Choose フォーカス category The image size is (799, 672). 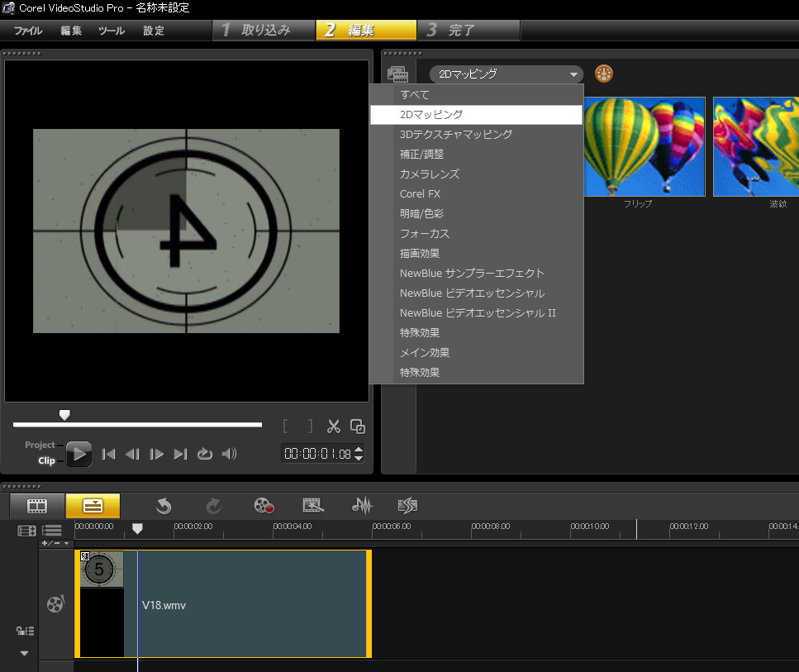[476, 234]
